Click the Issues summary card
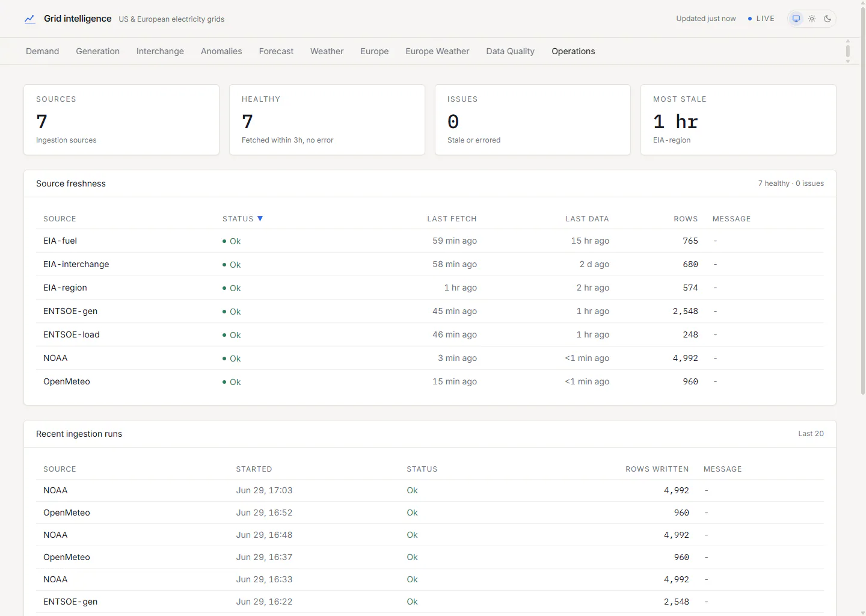Screen dimensions: 866x616 coord(532,120)
